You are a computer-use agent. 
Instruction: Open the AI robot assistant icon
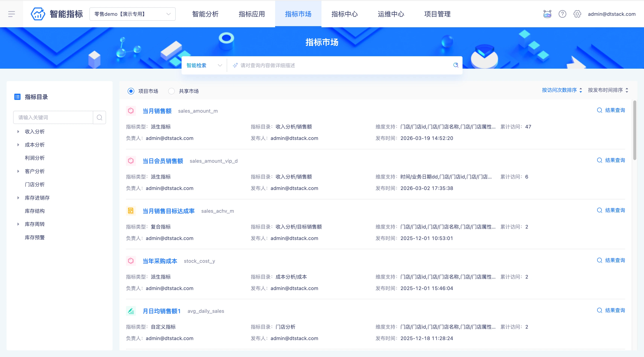tap(547, 14)
